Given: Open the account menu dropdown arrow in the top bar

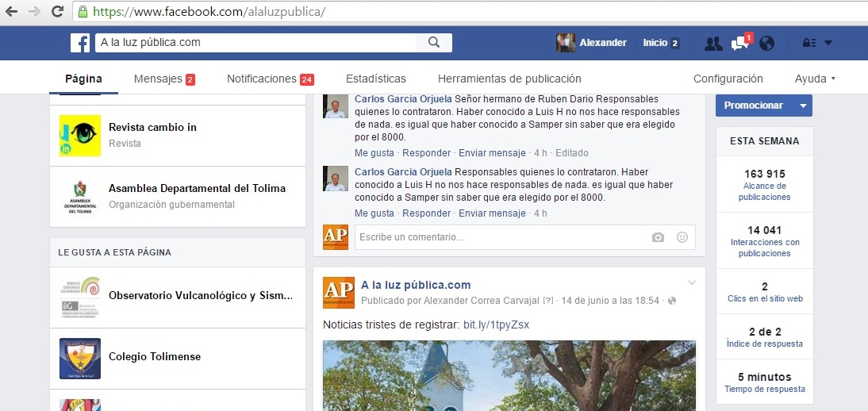Looking at the screenshot, I should (828, 43).
